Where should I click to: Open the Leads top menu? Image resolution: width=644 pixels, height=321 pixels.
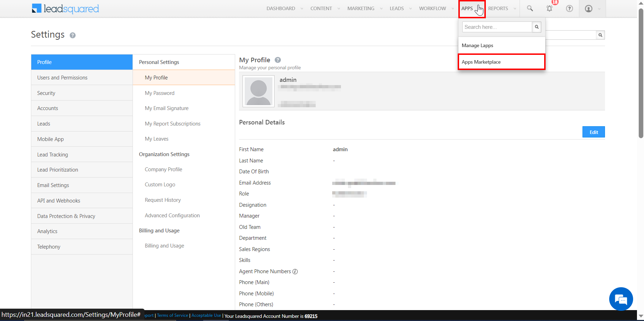coord(397,8)
